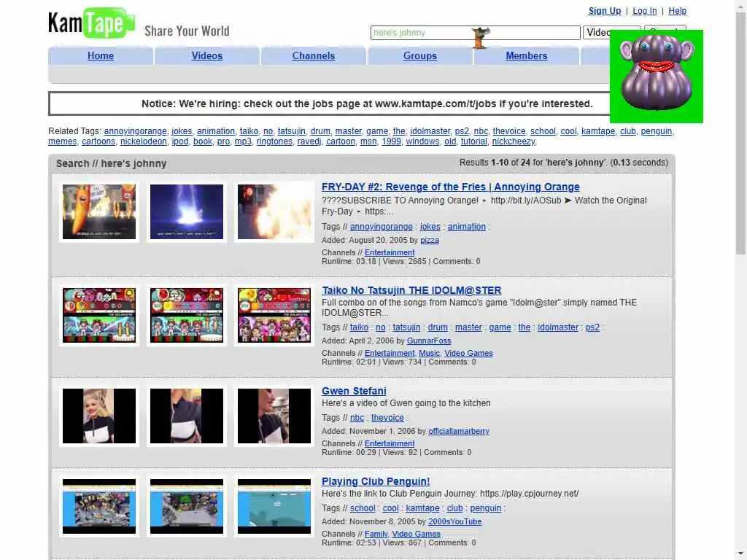The height and width of the screenshot is (560, 747).
Task: Click tutorial in Related Tags
Action: click(474, 141)
